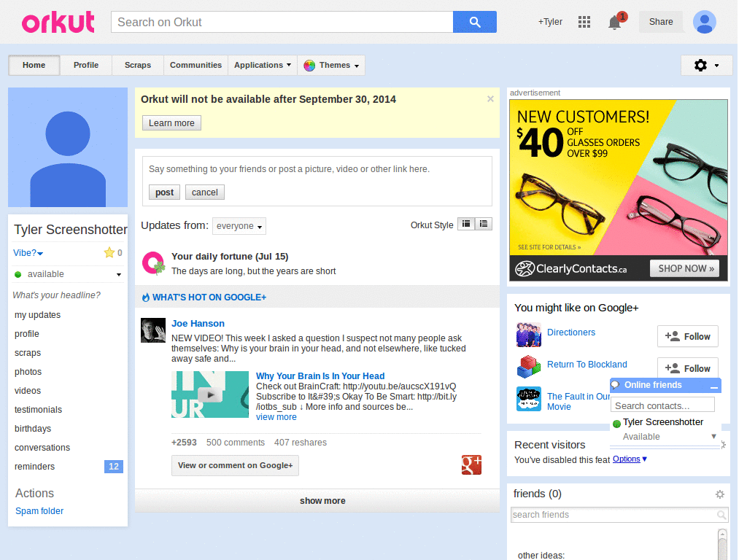Select birthdays in the sidebar
Viewport: 747px width, 560px height.
tap(33, 429)
